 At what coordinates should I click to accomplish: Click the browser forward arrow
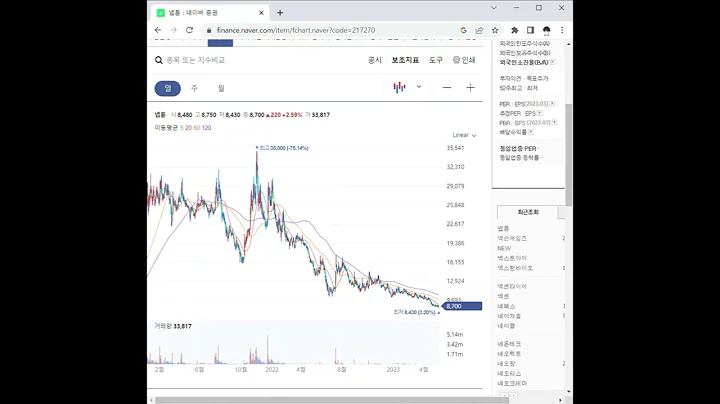click(x=174, y=30)
